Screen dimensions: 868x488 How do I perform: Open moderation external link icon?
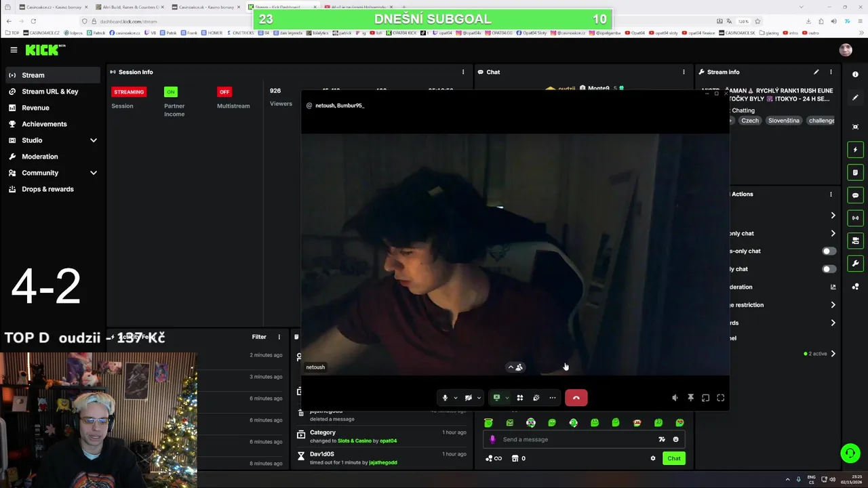[833, 287]
